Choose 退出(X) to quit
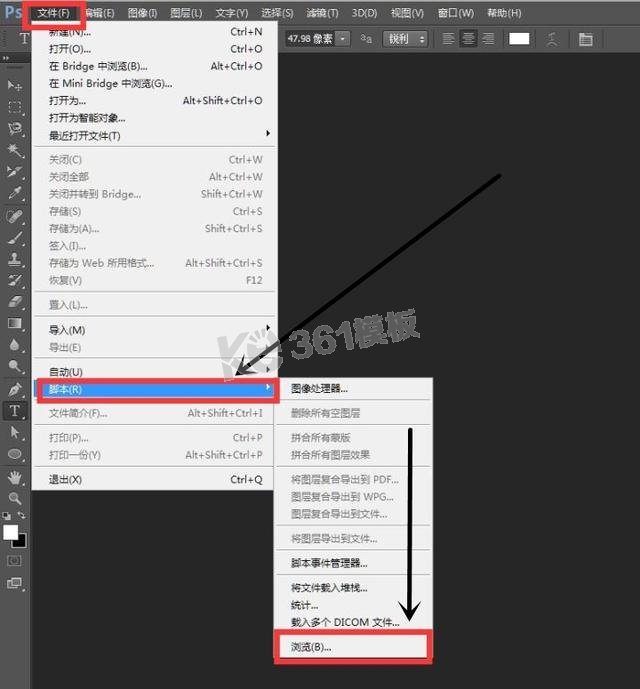Image resolution: width=640 pixels, height=689 pixels. click(155, 479)
